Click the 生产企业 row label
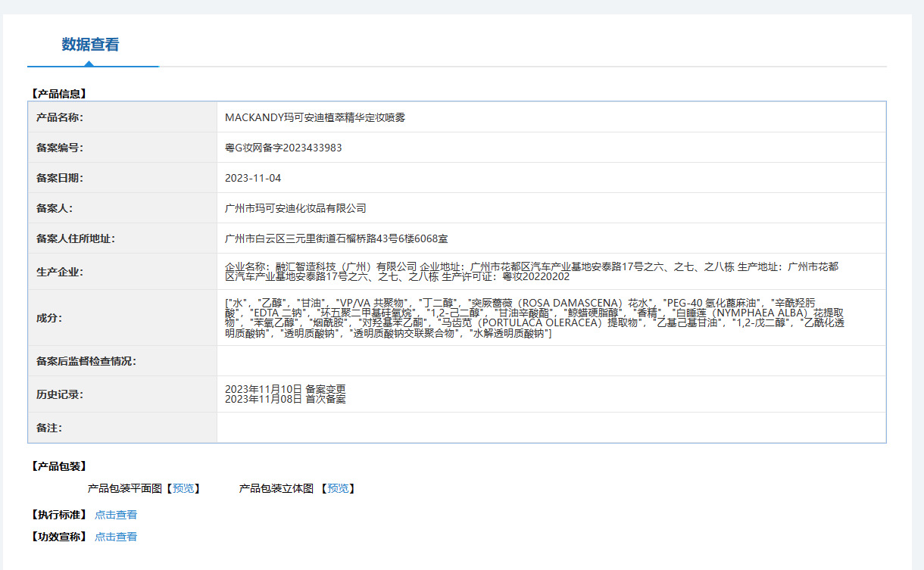 pyautogui.click(x=60, y=272)
